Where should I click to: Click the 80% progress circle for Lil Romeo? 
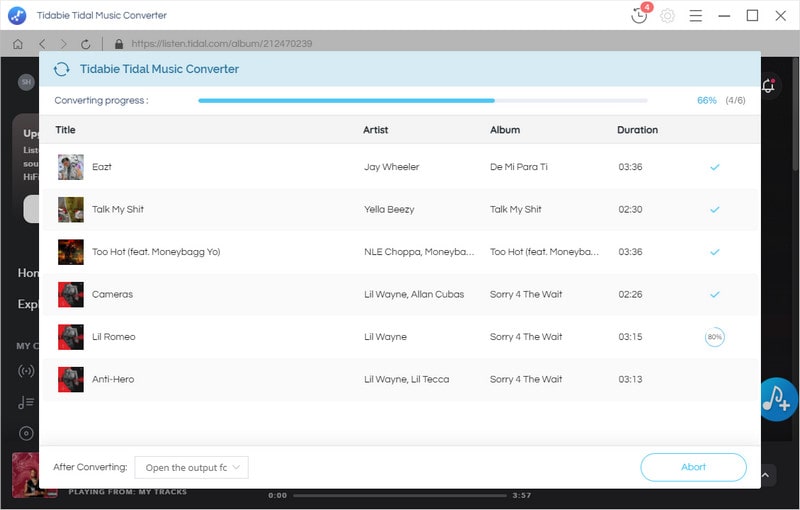(x=714, y=337)
